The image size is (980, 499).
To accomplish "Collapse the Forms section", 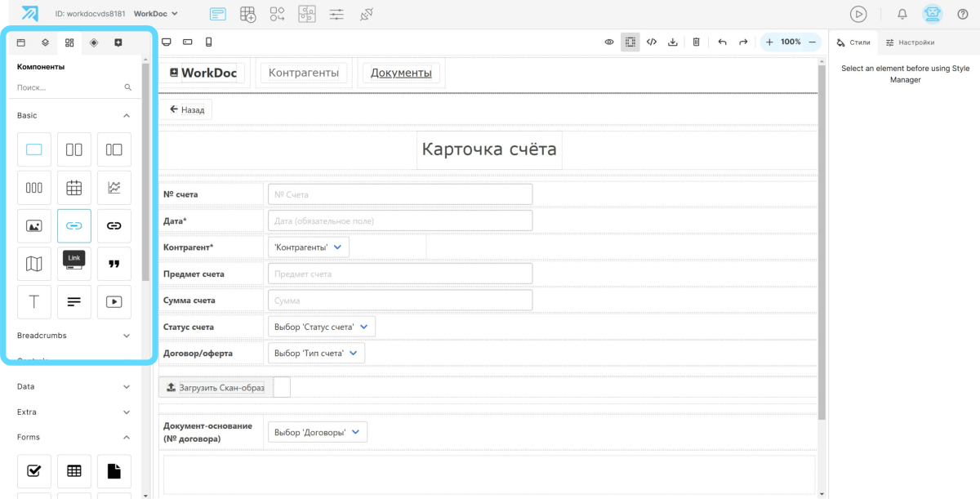I will (73, 437).
